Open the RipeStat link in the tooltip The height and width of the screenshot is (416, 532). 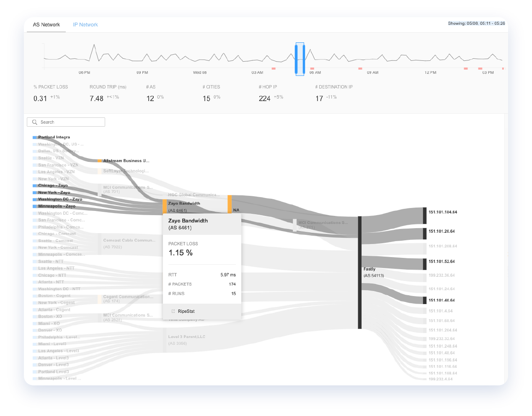(x=186, y=311)
